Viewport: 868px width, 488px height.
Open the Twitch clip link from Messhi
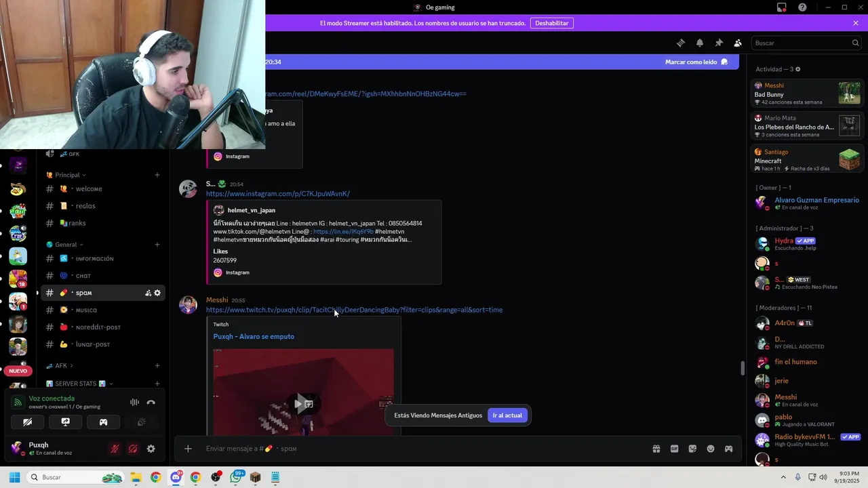[x=354, y=310]
